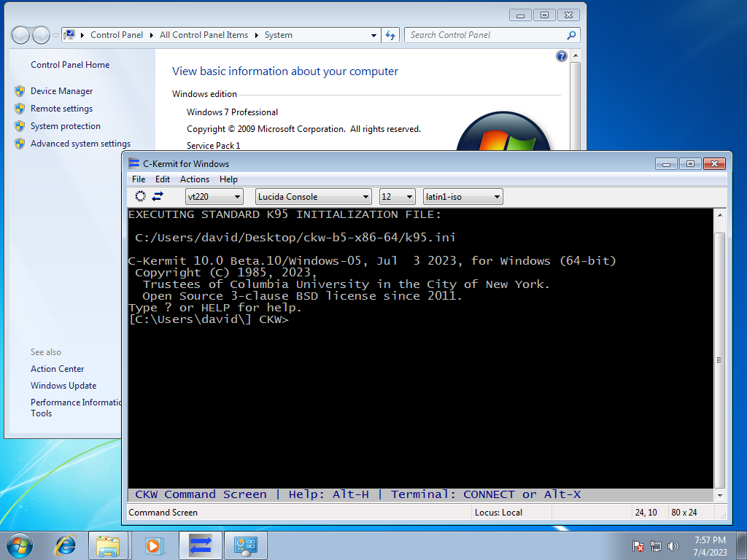
Task: Open the latin1-iso character set dropdown
Action: tap(462, 197)
